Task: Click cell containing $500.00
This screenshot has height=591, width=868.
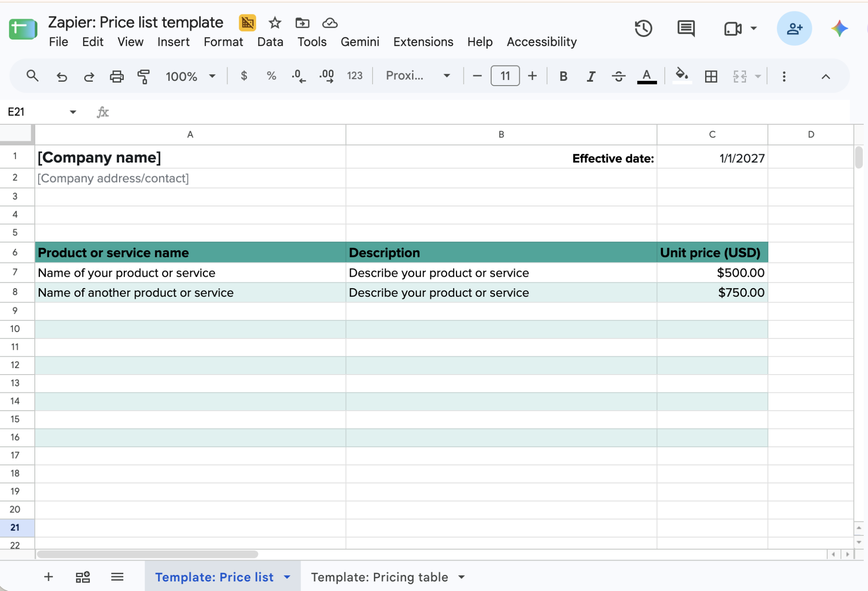Action: click(x=712, y=273)
